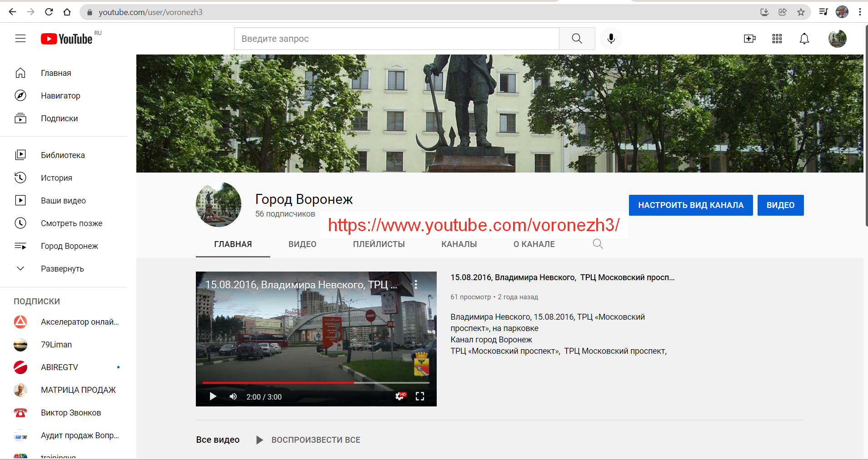This screenshot has height=460, width=868.
Task: Open the create video camera icon
Action: (750, 39)
